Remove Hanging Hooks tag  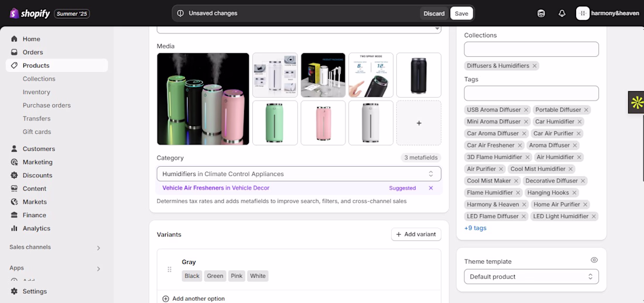tap(574, 192)
